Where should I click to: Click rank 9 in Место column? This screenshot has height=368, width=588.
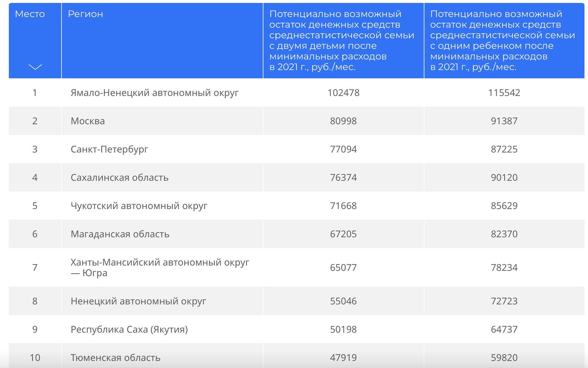pos(35,329)
